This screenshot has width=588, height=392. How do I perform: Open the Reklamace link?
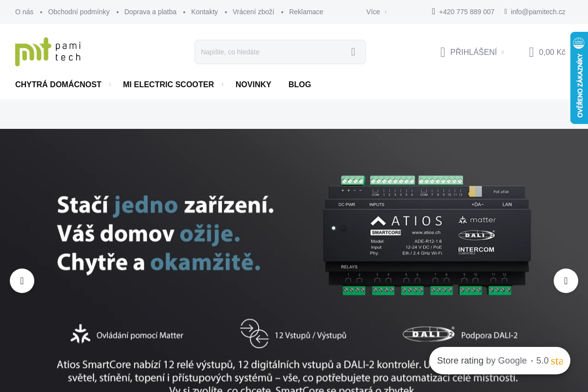pos(306,12)
